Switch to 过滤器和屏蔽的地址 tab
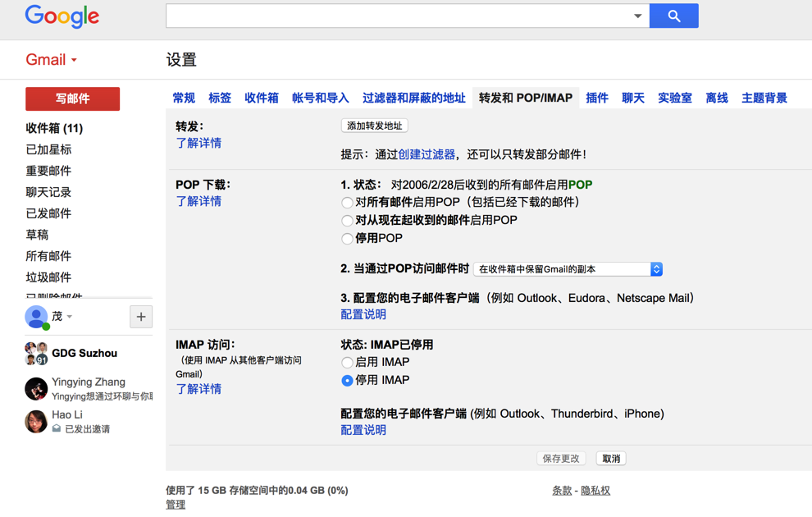812x517 pixels. click(413, 98)
